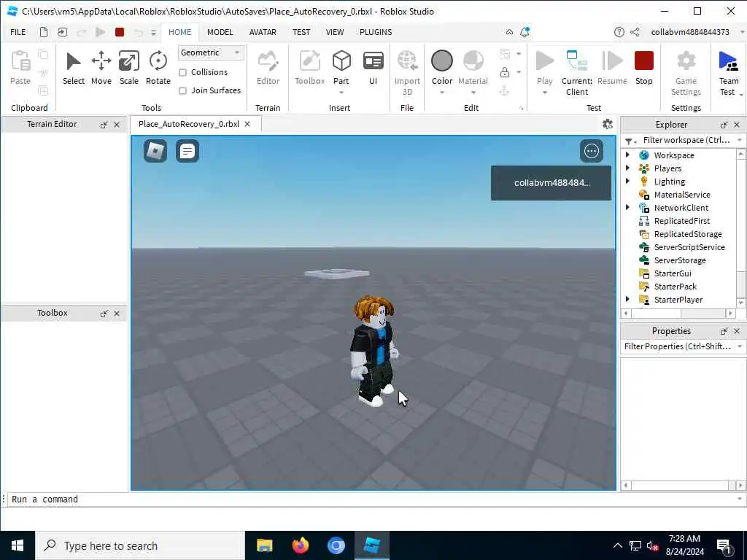This screenshot has width=747, height=560.
Task: Open the FILE menu
Action: pos(18,32)
